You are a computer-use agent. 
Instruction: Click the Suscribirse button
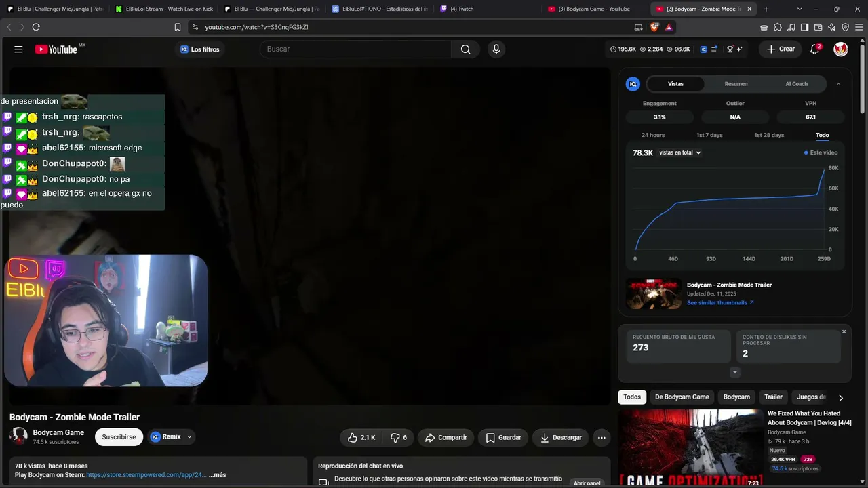tap(119, 437)
